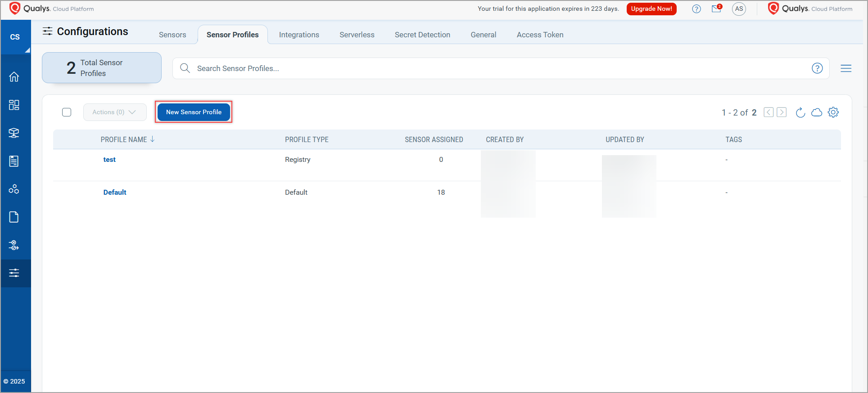Open the hamburger menu beside search
This screenshot has width=868, height=393.
[846, 68]
